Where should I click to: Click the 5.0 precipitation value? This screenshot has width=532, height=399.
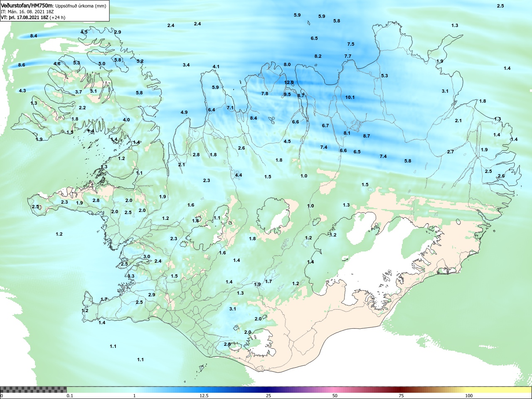pos(102,64)
